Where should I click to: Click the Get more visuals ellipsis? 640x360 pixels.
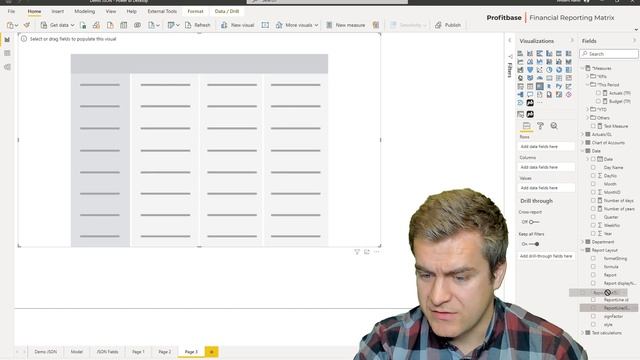coord(540,103)
